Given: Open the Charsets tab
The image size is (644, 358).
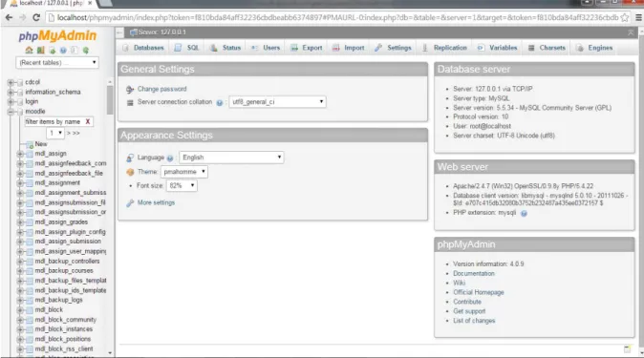Looking at the screenshot, I should pos(547,48).
